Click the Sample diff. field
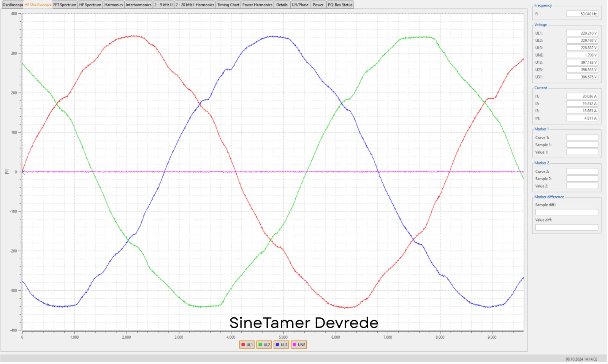608x364 pixels. click(566, 213)
